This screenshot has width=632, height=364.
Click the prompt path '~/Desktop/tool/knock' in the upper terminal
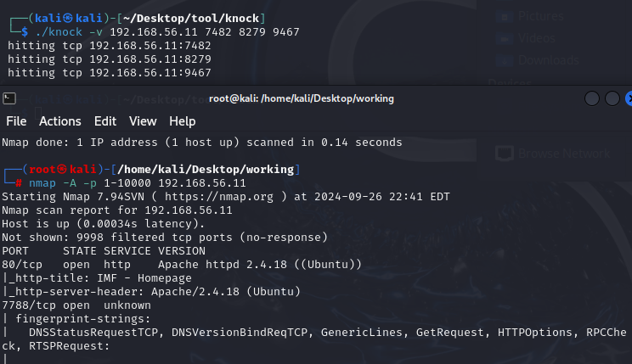191,18
